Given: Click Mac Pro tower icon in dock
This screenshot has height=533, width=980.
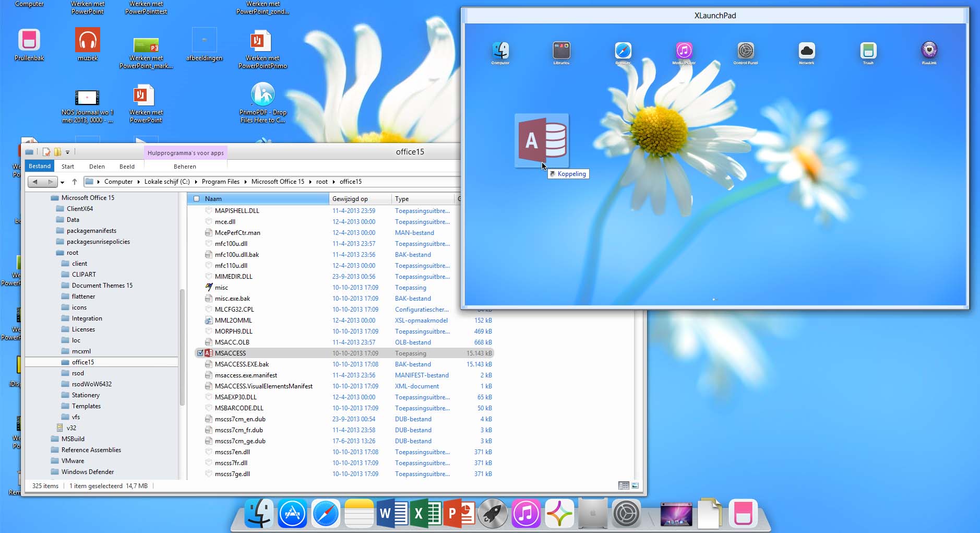Looking at the screenshot, I should (x=593, y=514).
